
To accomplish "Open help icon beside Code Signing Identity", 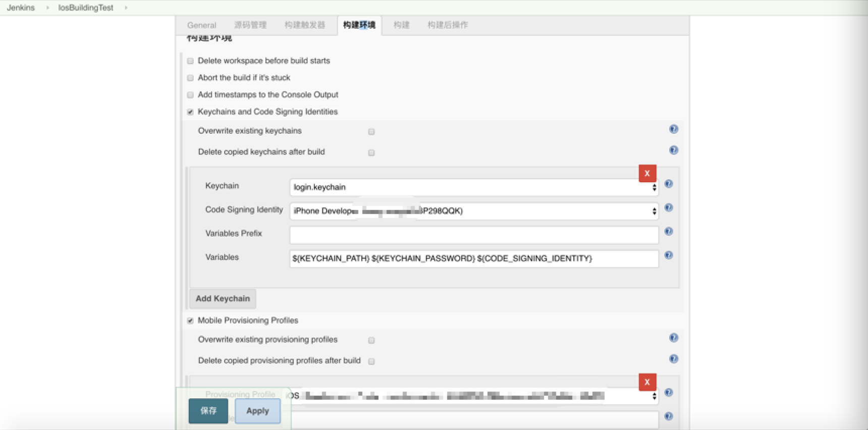I will click(668, 208).
